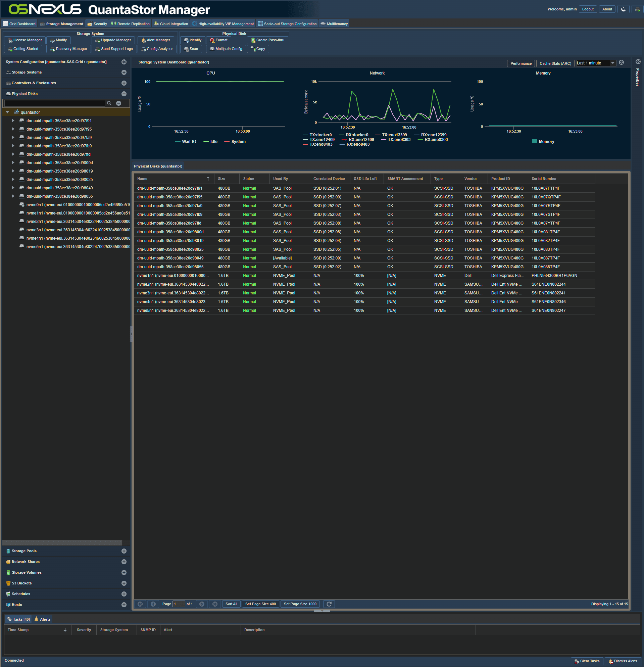644x667 pixels.
Task: Select the row with serial 10L0A087TP4F
Action: 364,258
